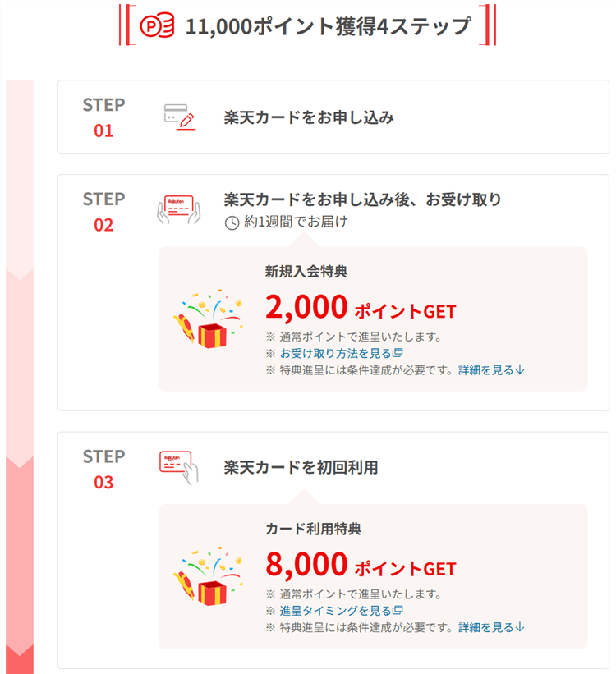
Task: Click the point coin icon in the header
Action: [157, 25]
